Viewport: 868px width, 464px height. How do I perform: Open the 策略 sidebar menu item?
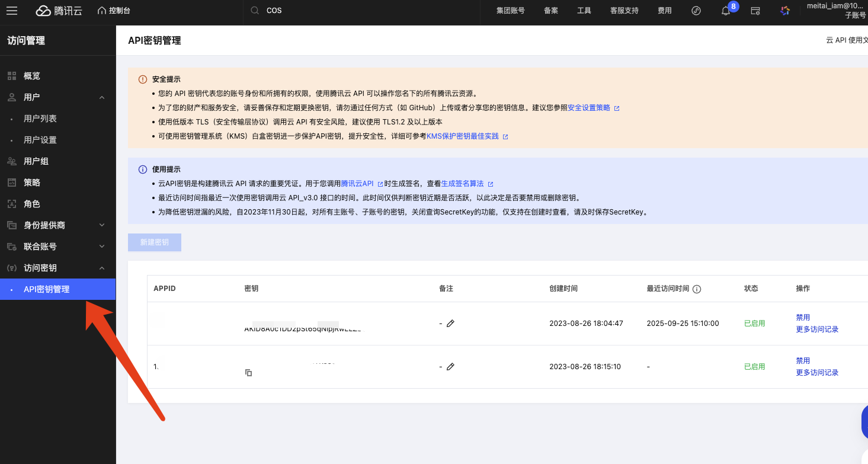[32, 183]
